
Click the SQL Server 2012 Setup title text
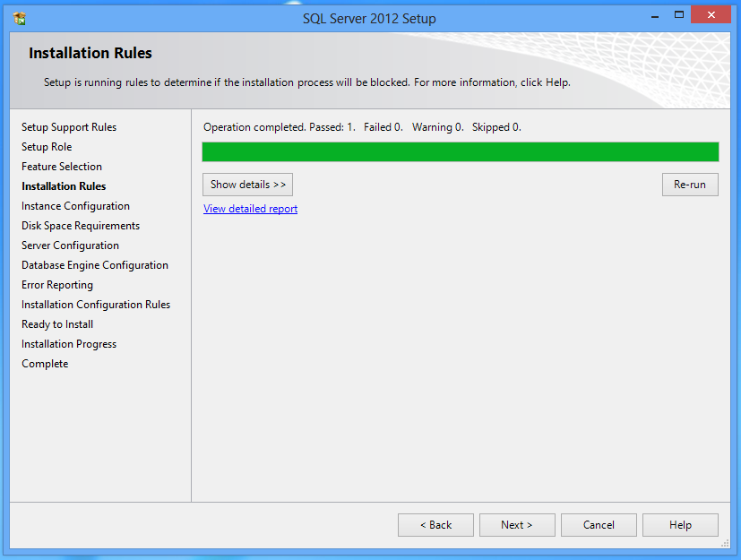[369, 19]
